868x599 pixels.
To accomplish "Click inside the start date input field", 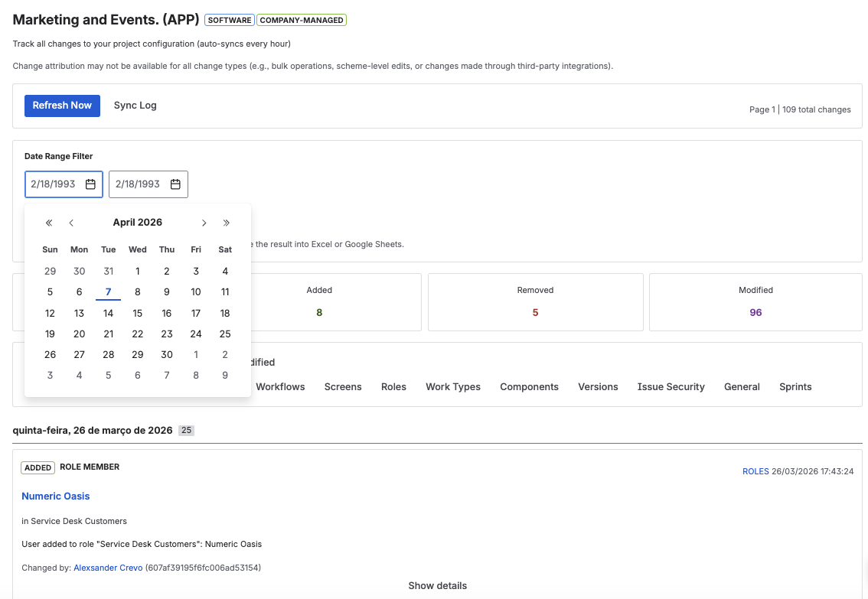I will click(54, 184).
